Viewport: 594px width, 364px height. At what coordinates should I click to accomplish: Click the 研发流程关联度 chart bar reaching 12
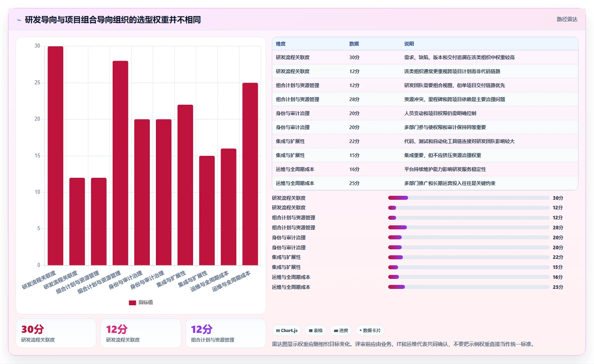(77, 221)
